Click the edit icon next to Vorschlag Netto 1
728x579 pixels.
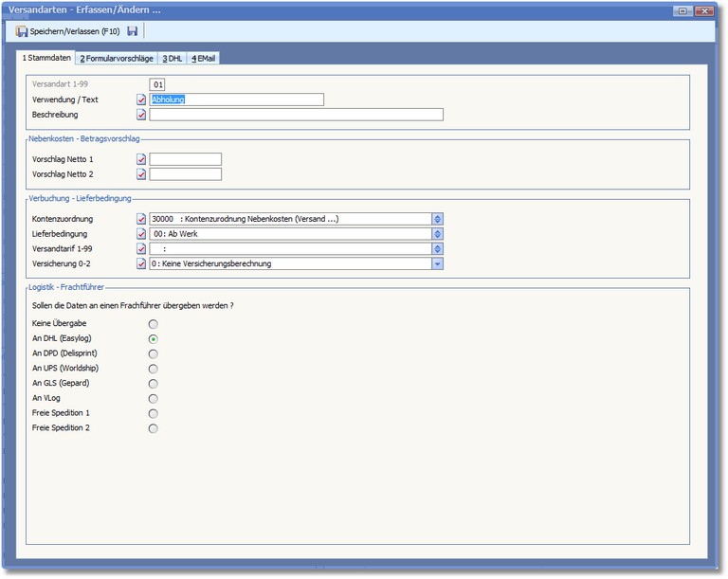pyautogui.click(x=141, y=159)
